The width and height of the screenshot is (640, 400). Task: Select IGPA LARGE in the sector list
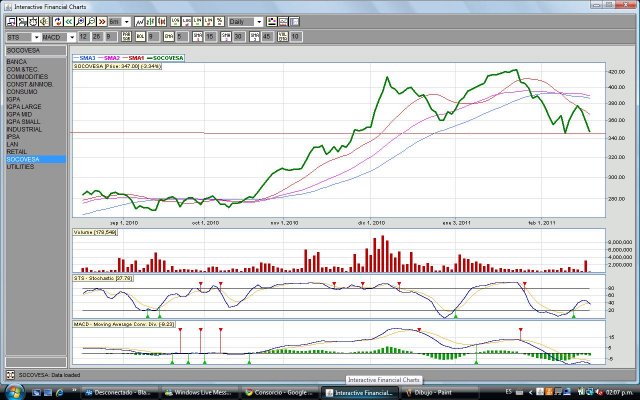24,106
